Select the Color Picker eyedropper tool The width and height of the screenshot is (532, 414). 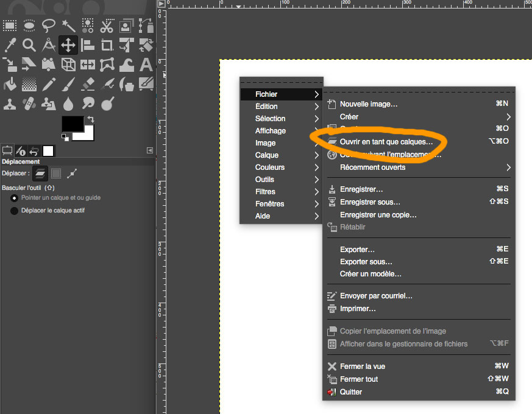point(10,45)
